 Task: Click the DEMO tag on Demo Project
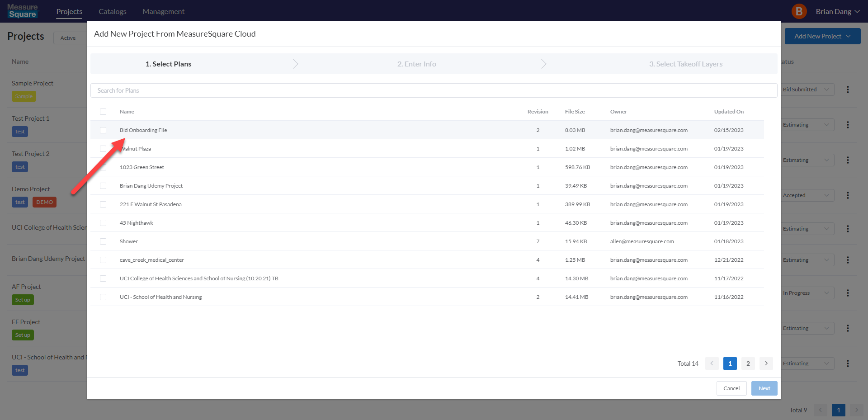44,202
